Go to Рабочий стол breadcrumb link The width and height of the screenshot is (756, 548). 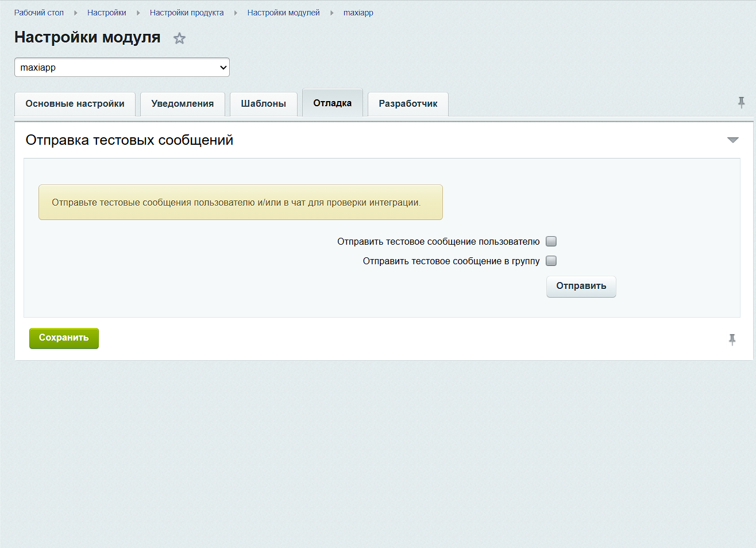(x=39, y=13)
